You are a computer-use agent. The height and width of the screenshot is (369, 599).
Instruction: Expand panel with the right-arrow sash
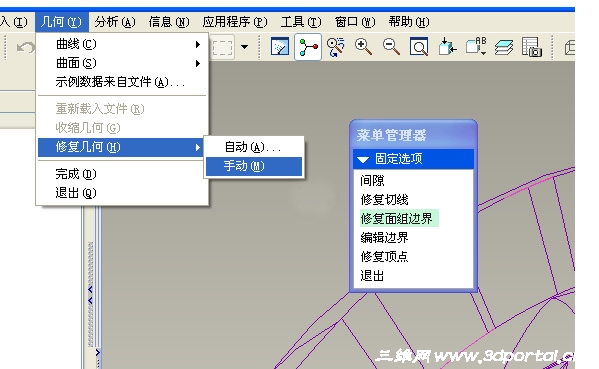click(x=98, y=352)
